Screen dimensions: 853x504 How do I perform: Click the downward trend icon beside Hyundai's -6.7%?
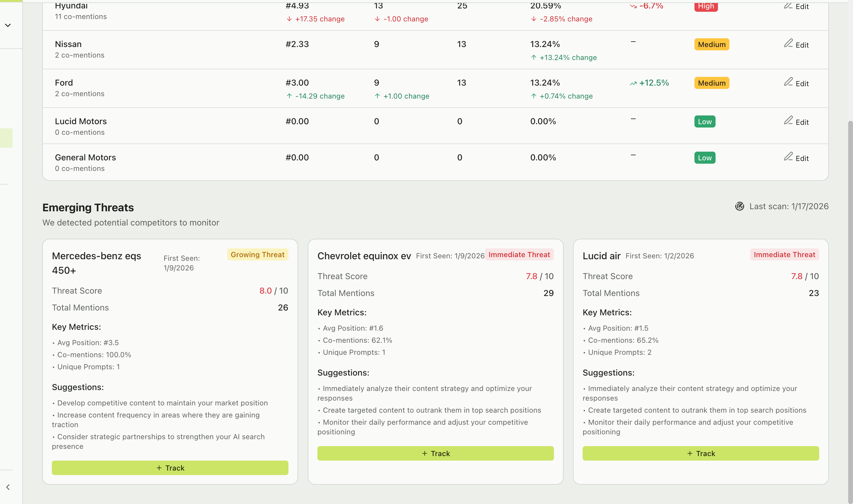click(x=633, y=6)
